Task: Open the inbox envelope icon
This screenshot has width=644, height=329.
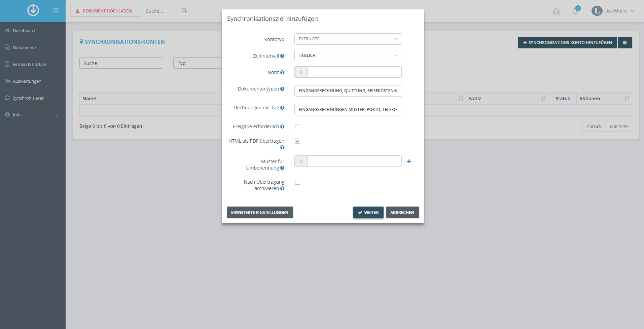Action: (x=556, y=11)
